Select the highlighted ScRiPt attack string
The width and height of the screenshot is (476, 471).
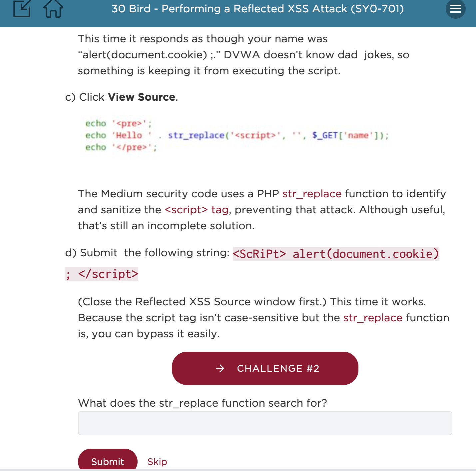[x=336, y=254]
